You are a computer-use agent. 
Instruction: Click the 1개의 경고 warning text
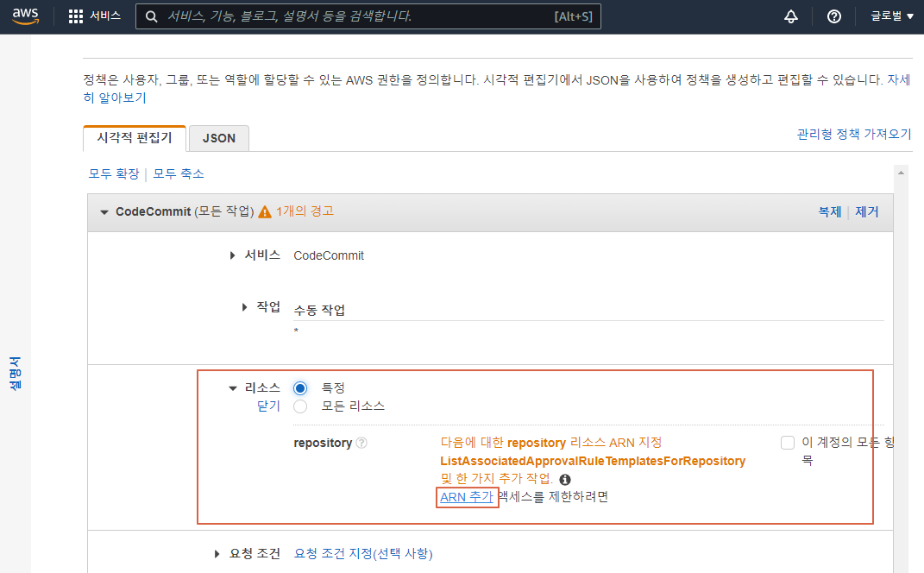tap(305, 211)
